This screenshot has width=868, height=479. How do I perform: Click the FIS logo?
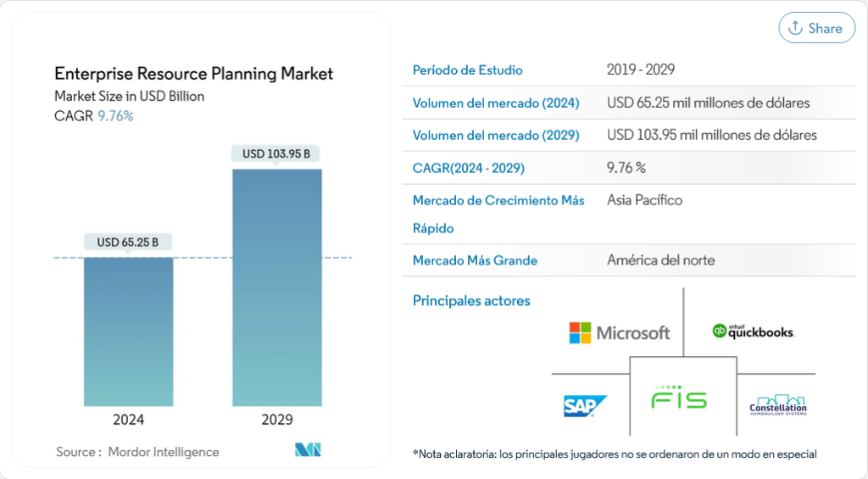[x=679, y=398]
